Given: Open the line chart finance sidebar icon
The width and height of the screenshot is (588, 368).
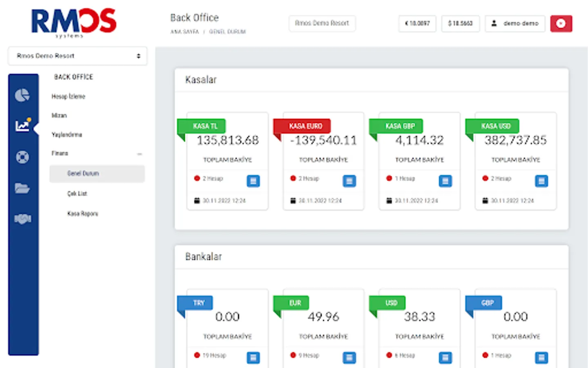Looking at the screenshot, I should click(x=22, y=125).
